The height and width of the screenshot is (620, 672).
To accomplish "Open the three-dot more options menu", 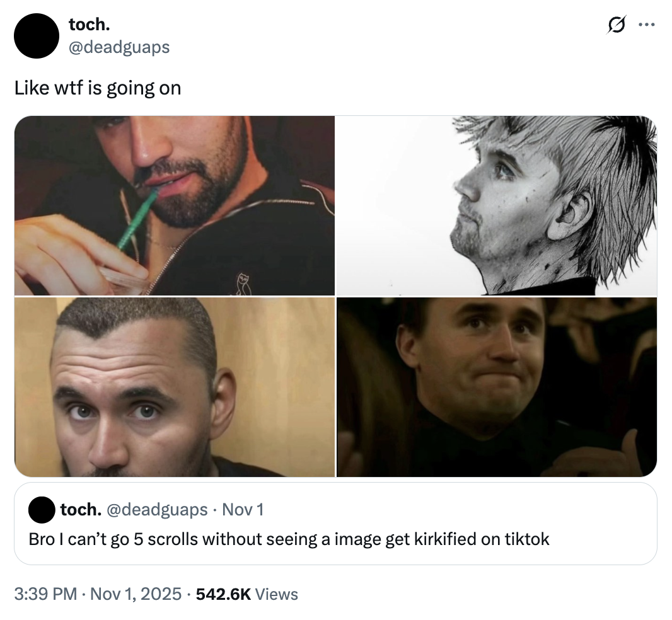I will point(647,26).
